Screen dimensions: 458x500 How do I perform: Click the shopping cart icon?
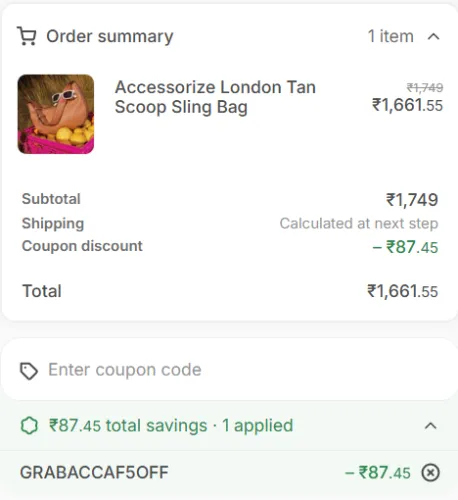(x=26, y=36)
